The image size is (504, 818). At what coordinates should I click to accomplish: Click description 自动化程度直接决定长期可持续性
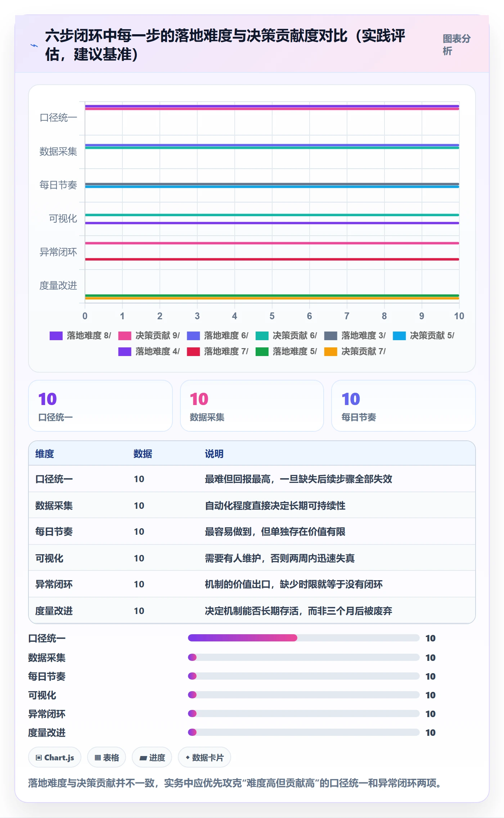(275, 506)
